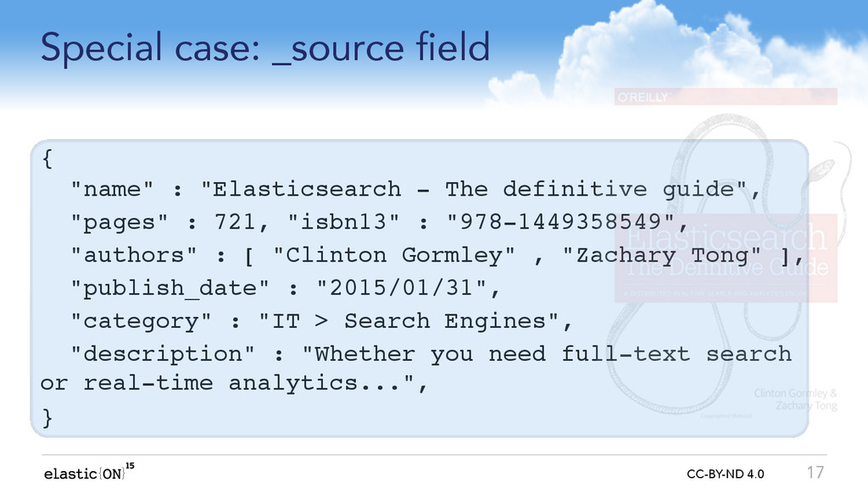
Task: Click the opening curly brace of the JSON
Action: [x=47, y=158]
